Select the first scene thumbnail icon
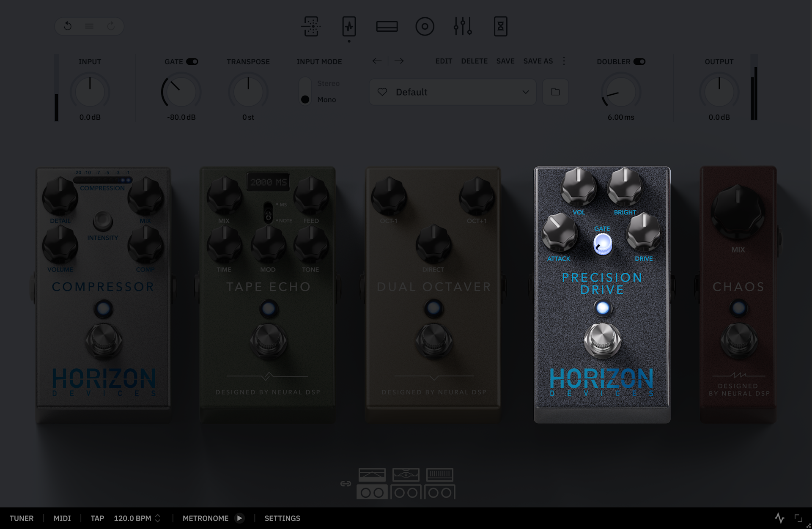 (372, 475)
